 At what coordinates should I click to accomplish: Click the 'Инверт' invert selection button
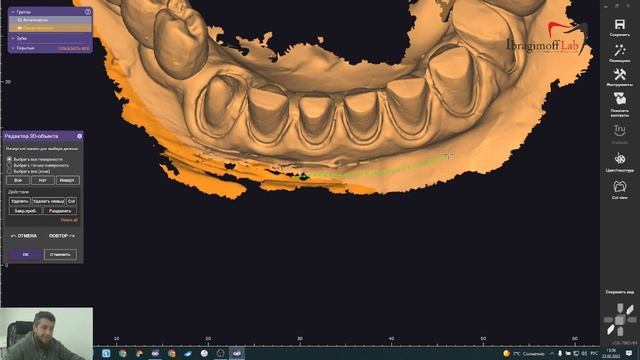click(67, 180)
